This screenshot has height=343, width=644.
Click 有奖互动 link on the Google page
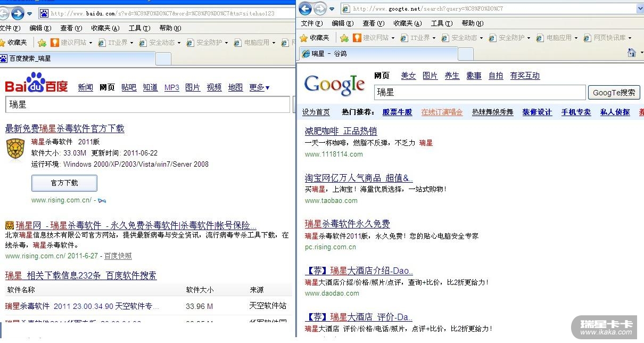[x=525, y=76]
